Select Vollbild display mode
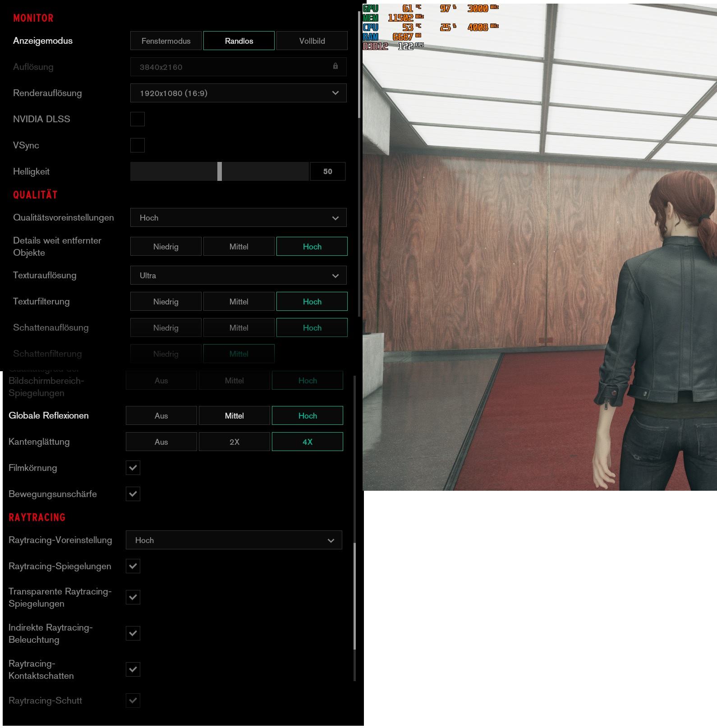717x728 pixels. coord(312,41)
